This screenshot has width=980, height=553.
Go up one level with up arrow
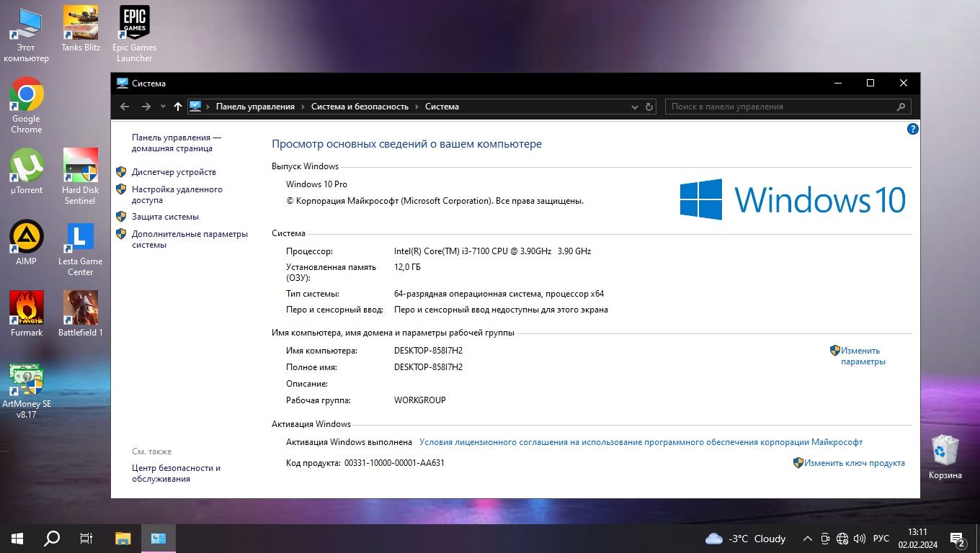[178, 107]
